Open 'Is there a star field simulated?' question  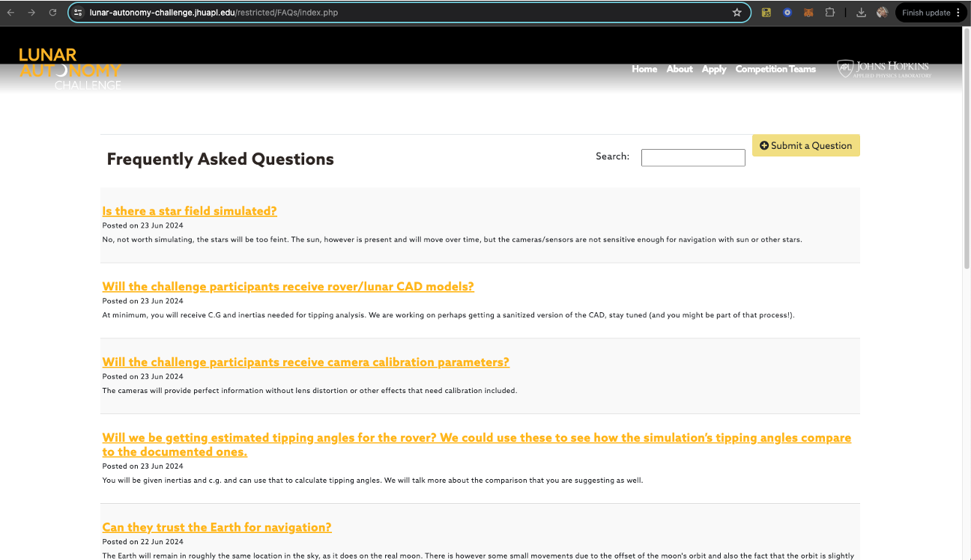pos(190,211)
